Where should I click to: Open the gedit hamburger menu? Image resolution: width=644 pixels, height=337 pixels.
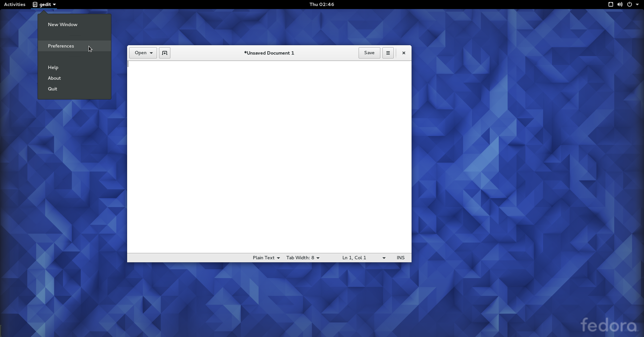point(388,53)
